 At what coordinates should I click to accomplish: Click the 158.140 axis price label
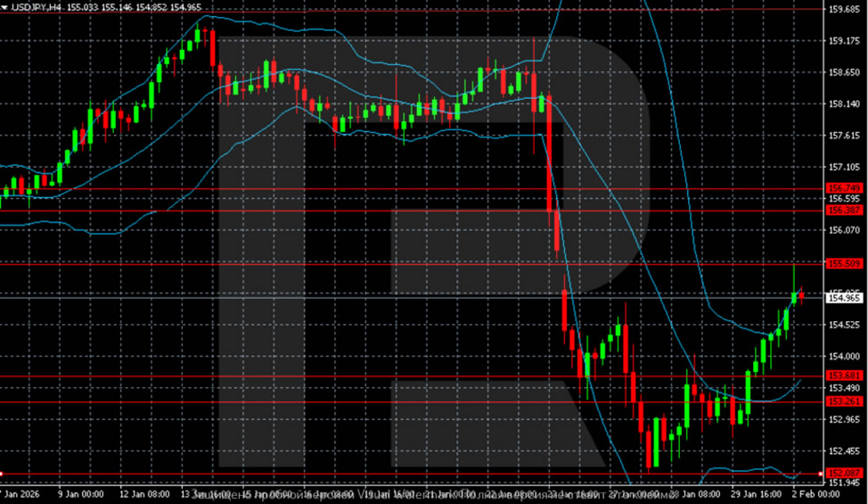coord(844,104)
